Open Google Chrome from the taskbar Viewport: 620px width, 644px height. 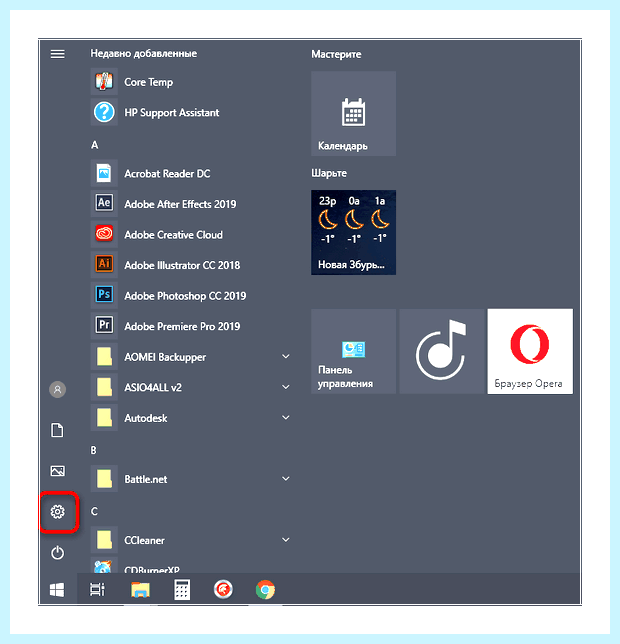point(265,590)
